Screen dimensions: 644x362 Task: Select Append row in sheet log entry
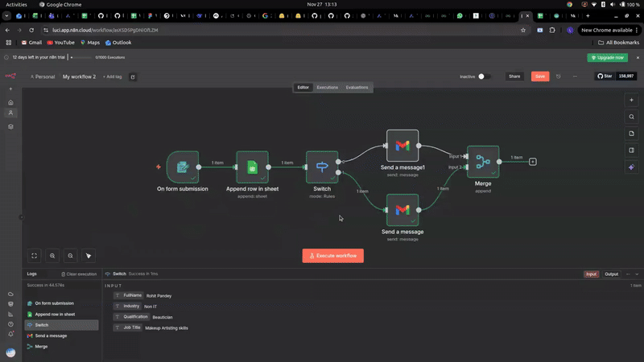tap(62, 315)
